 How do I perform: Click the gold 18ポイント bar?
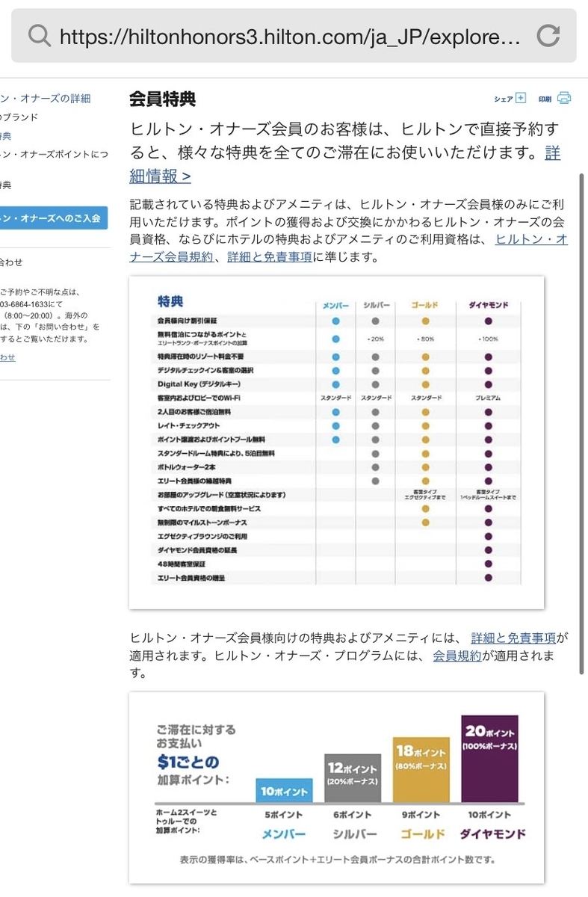pos(421,770)
